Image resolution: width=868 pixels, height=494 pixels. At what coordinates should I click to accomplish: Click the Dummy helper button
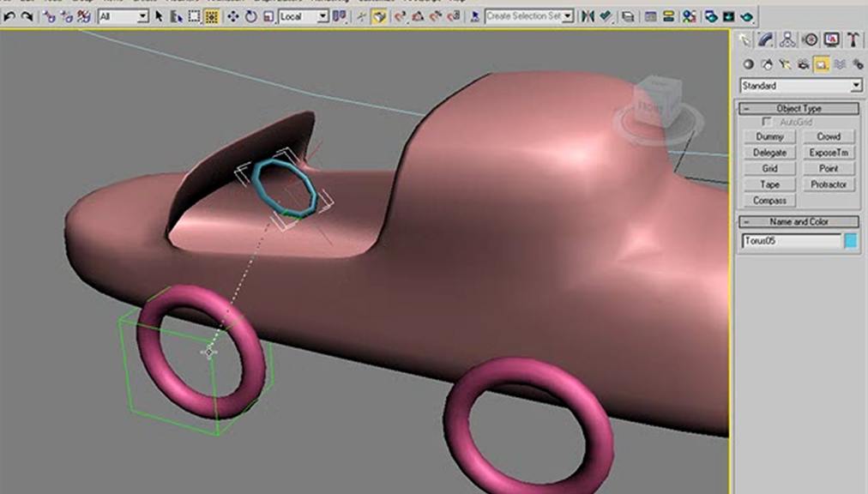pos(769,136)
